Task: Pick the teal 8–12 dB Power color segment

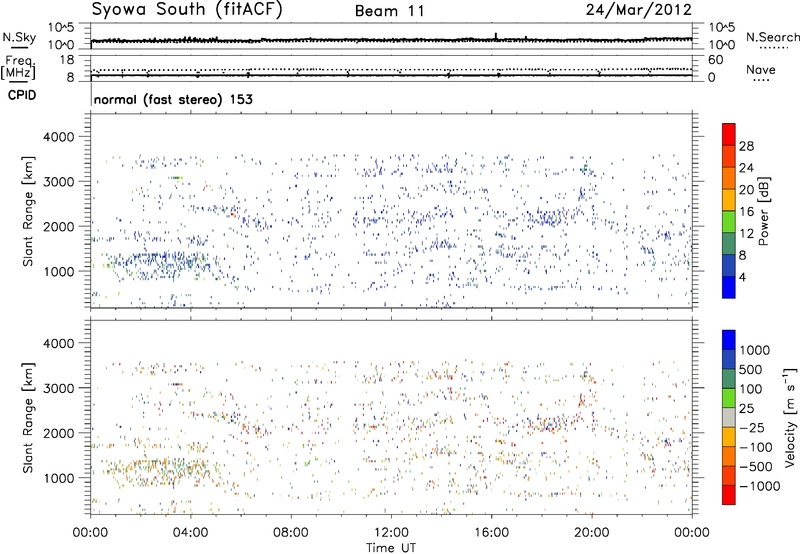Action: [x=729, y=243]
